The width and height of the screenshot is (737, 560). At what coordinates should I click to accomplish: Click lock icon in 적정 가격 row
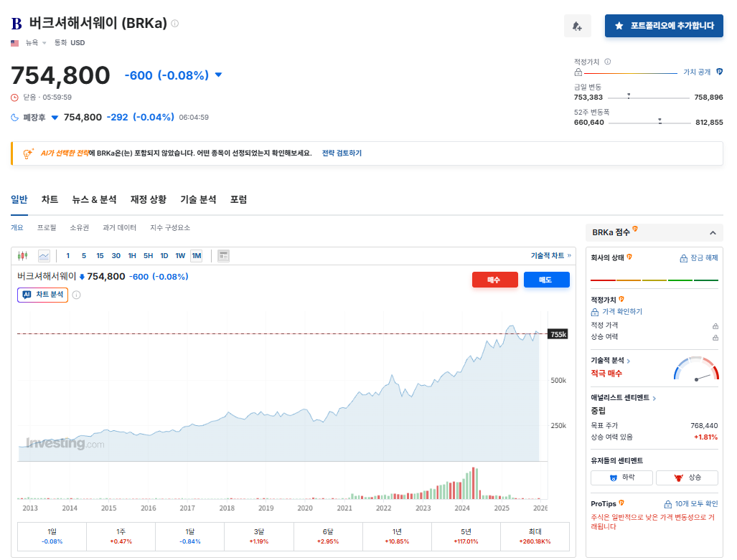[715, 326]
